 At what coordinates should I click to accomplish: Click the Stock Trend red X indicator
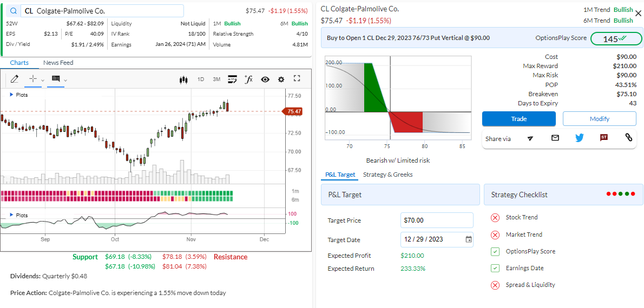(495, 217)
